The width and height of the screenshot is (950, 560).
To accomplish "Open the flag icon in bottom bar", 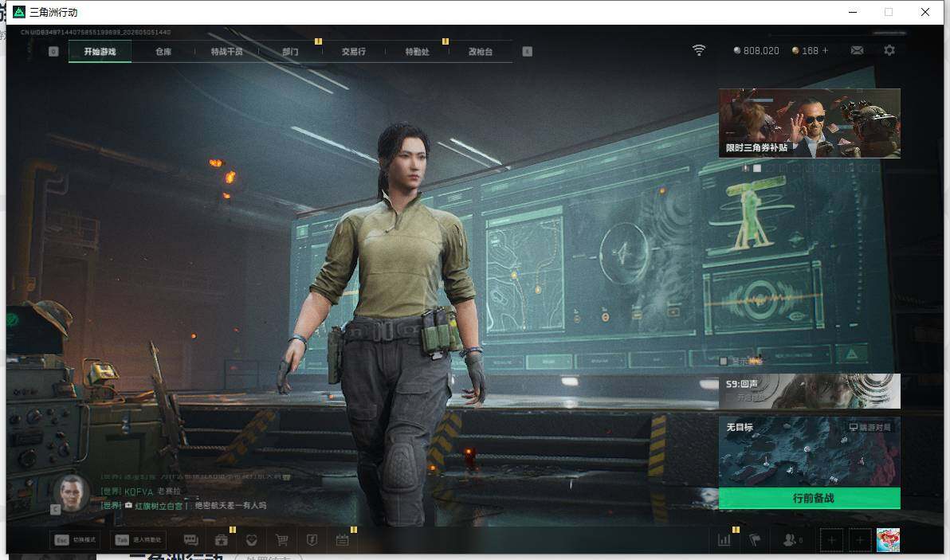I will click(x=755, y=540).
